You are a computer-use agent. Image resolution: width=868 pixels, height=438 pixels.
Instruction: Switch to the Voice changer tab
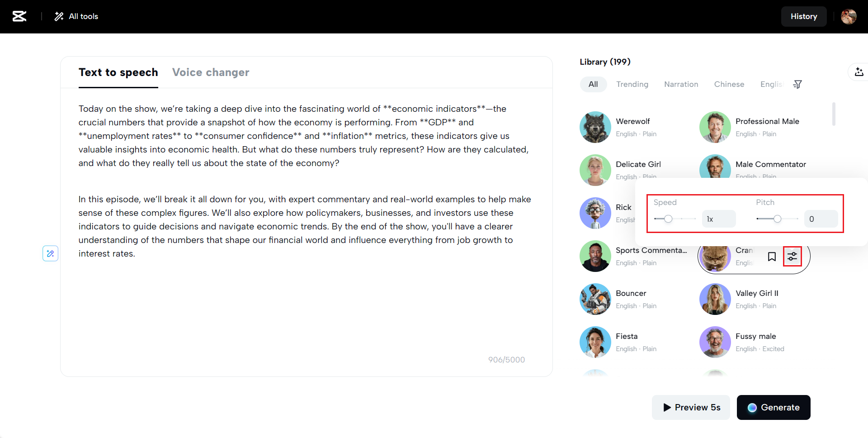211,72
